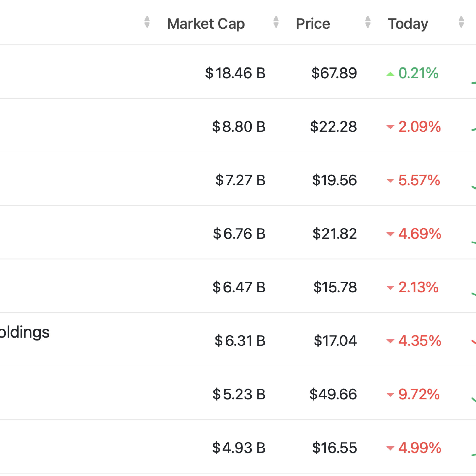Click the $7.27 B market cap value

pos(240,180)
